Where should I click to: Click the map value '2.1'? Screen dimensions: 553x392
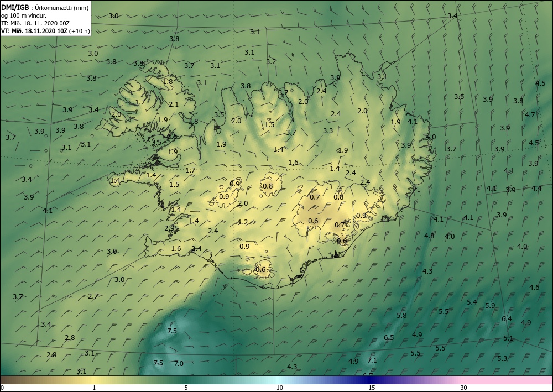(174, 104)
